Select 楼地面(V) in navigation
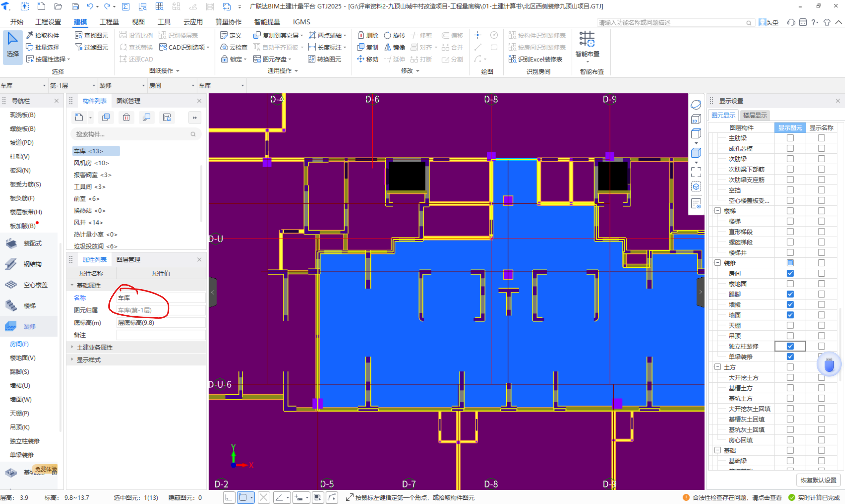 click(23, 358)
